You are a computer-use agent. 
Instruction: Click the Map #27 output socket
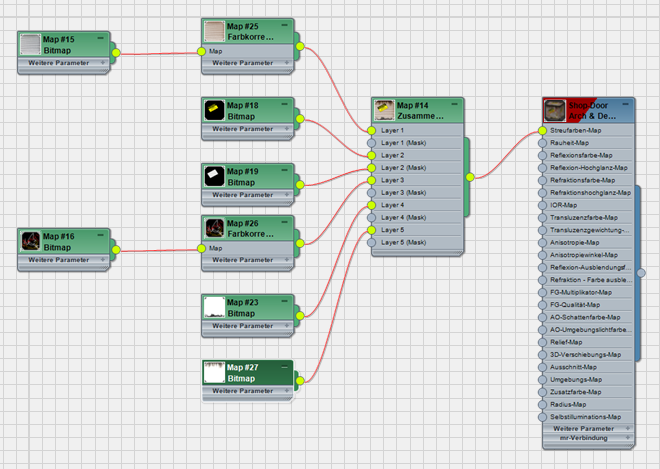300,381
